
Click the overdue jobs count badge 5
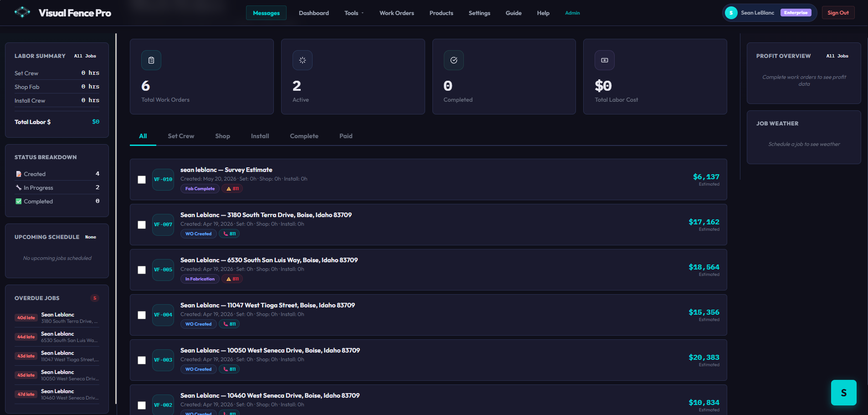(95, 298)
